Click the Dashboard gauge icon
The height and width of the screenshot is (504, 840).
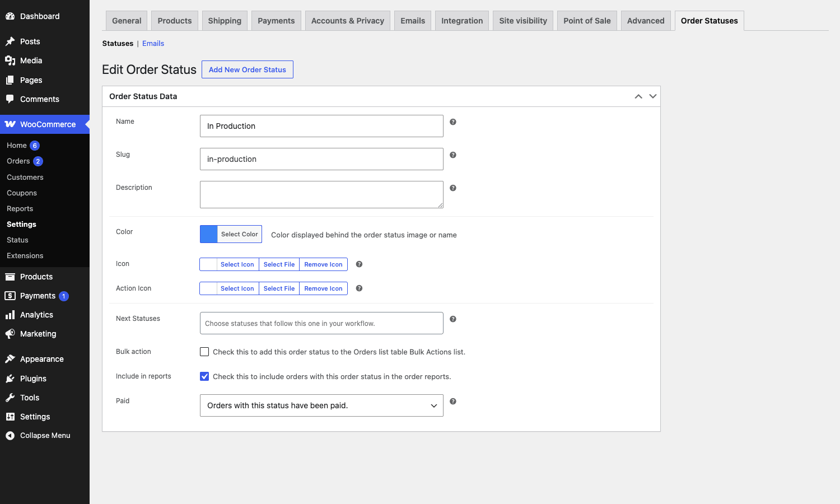tap(10, 16)
